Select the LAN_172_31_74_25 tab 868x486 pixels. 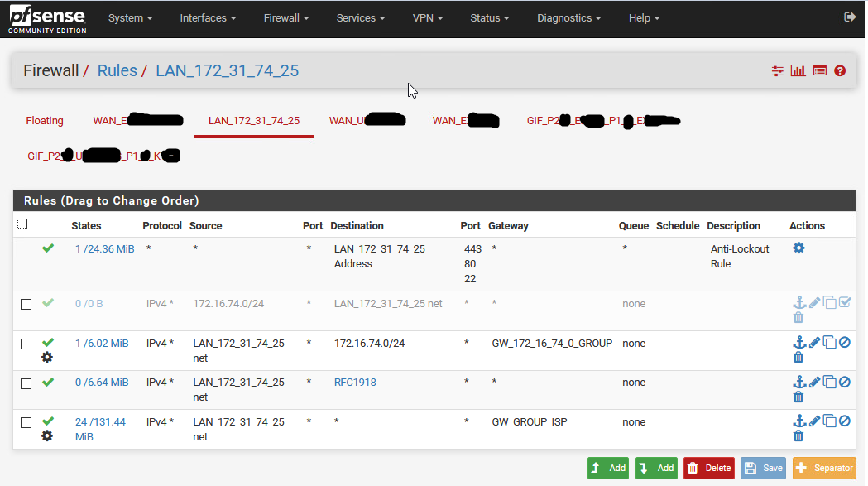(x=254, y=121)
